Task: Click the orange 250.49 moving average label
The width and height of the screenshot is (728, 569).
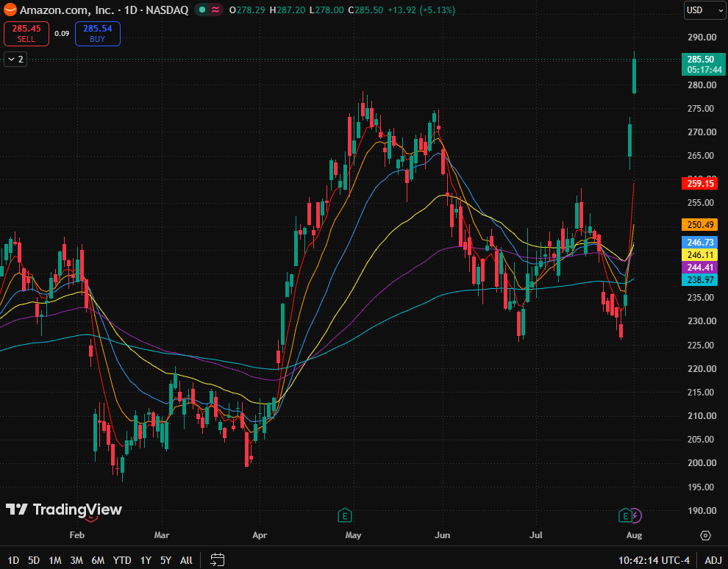Action: [x=699, y=225]
